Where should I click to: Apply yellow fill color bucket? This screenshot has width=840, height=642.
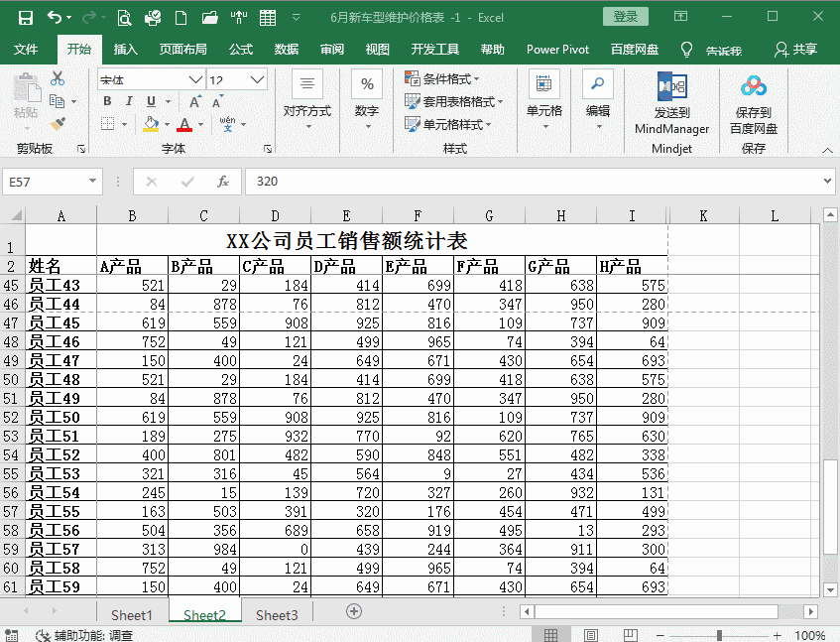[x=151, y=124]
